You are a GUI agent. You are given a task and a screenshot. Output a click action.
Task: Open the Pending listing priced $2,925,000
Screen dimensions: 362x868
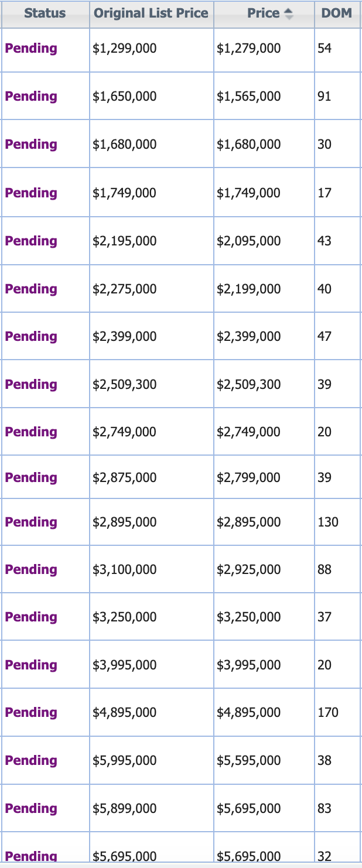(x=31, y=569)
